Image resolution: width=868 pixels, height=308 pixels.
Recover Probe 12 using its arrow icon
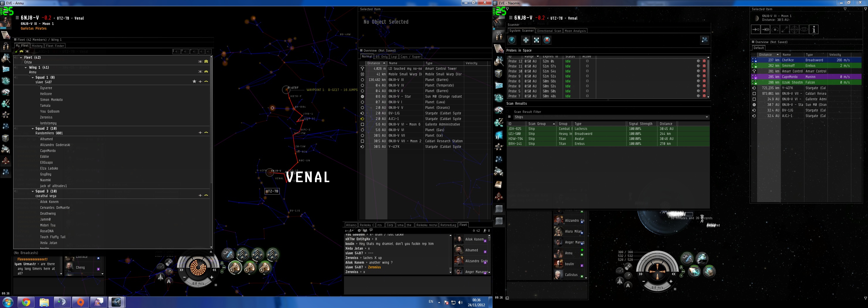click(x=699, y=61)
